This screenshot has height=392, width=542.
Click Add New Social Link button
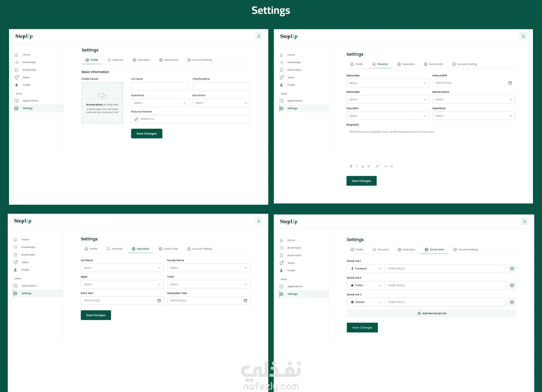[432, 313]
